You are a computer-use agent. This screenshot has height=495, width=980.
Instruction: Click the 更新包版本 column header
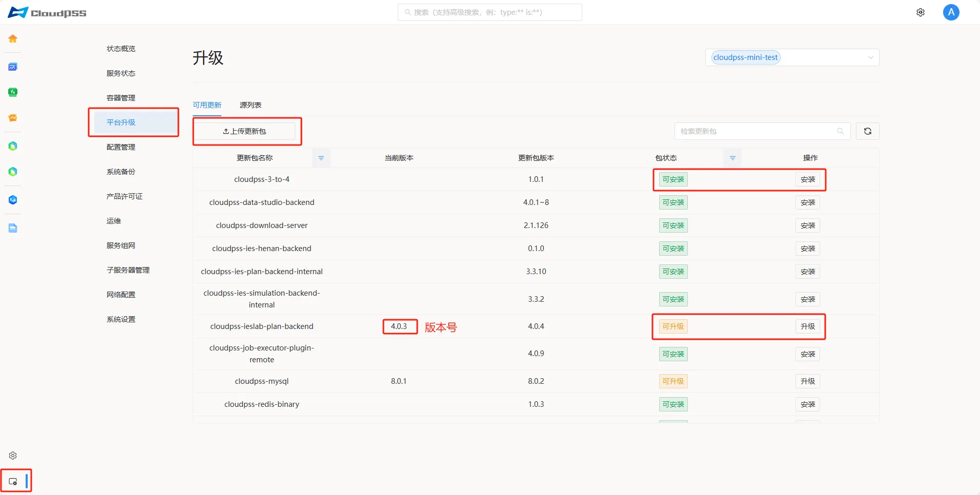[x=536, y=158]
